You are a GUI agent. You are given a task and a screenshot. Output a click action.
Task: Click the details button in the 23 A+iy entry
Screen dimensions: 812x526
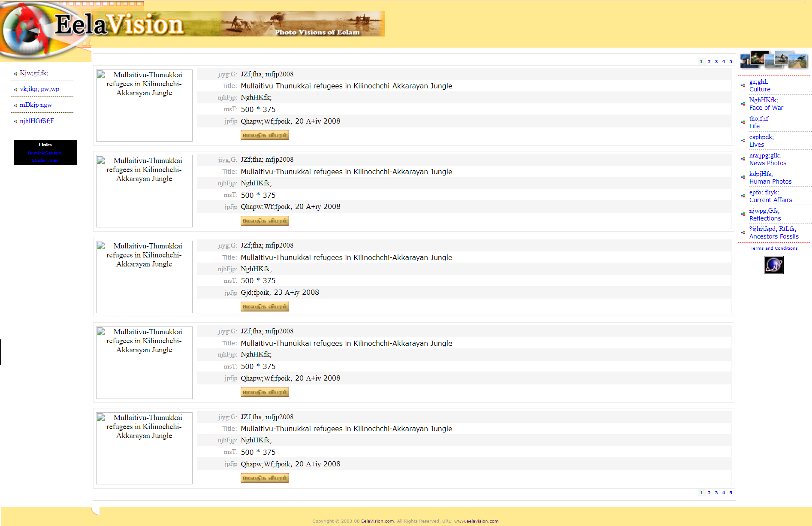tap(265, 306)
